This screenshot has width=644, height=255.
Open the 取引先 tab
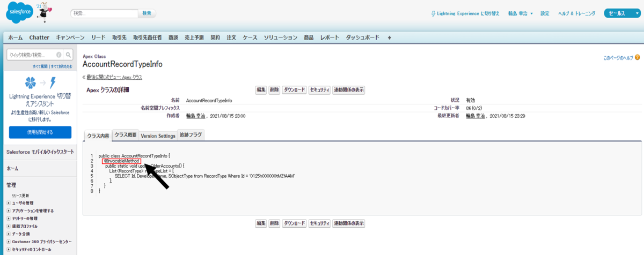point(119,37)
